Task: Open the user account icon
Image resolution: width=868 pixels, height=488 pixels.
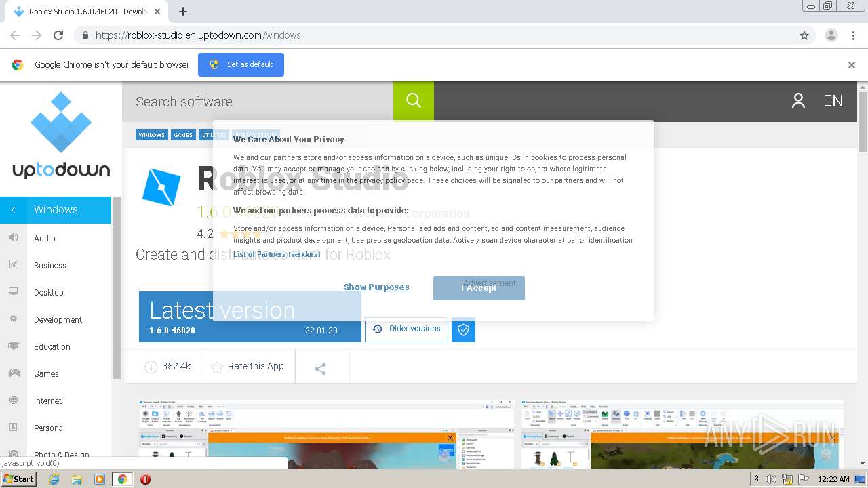Action: 798,101
